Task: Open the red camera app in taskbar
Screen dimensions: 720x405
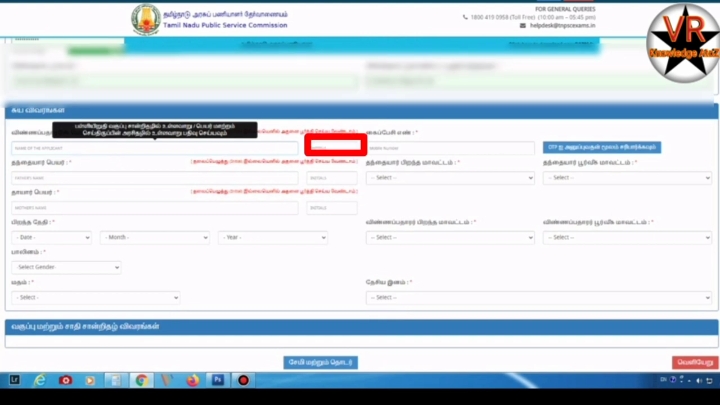Action: click(x=66, y=380)
